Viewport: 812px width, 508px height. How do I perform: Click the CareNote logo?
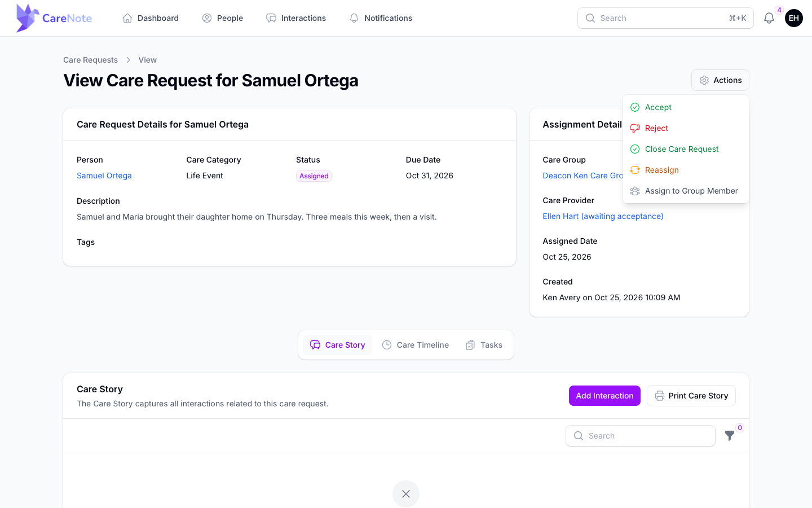click(x=54, y=18)
